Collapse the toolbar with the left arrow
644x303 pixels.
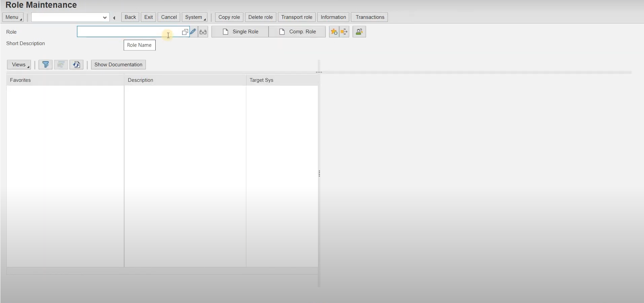[114, 18]
